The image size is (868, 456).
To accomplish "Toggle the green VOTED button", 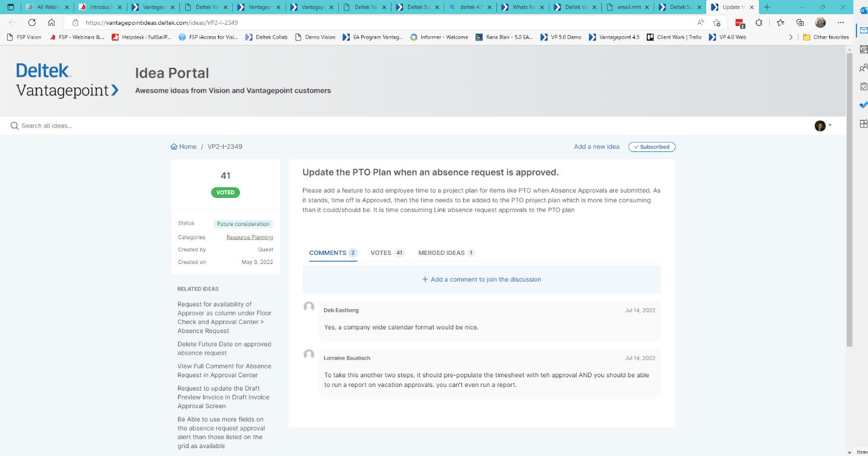I will click(x=225, y=193).
